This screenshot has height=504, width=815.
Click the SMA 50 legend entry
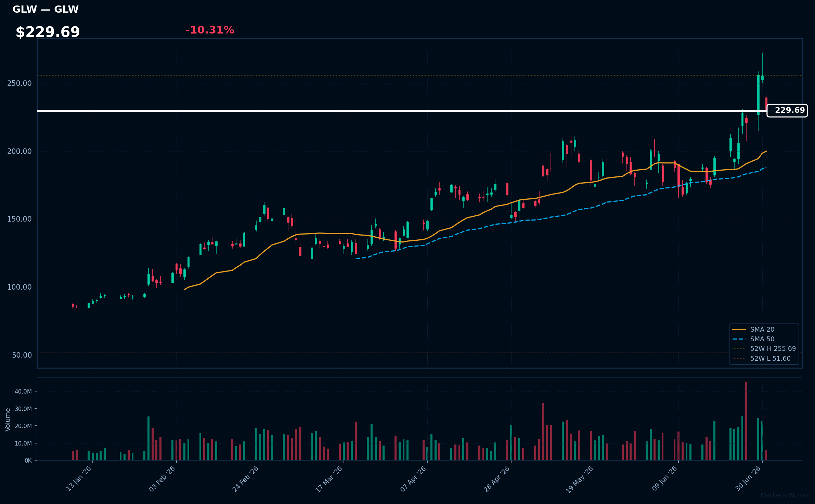762,339
